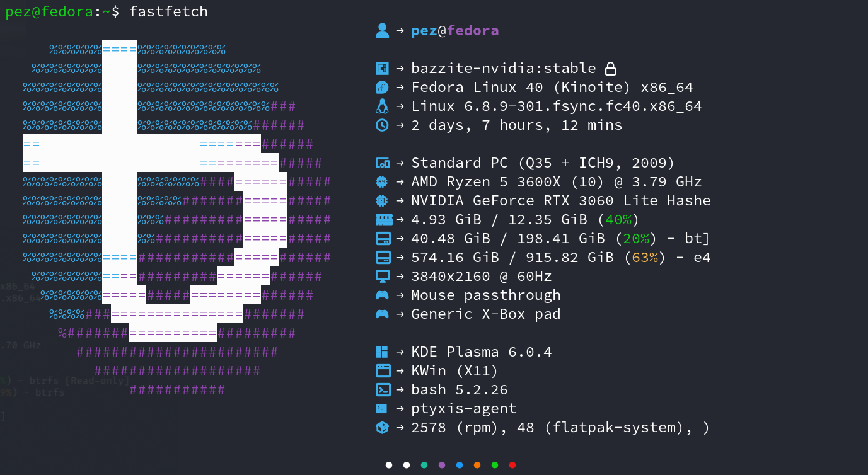The width and height of the screenshot is (868, 475).
Task: Click 'bazzite-nvidia:stable' text
Action: [x=504, y=68]
